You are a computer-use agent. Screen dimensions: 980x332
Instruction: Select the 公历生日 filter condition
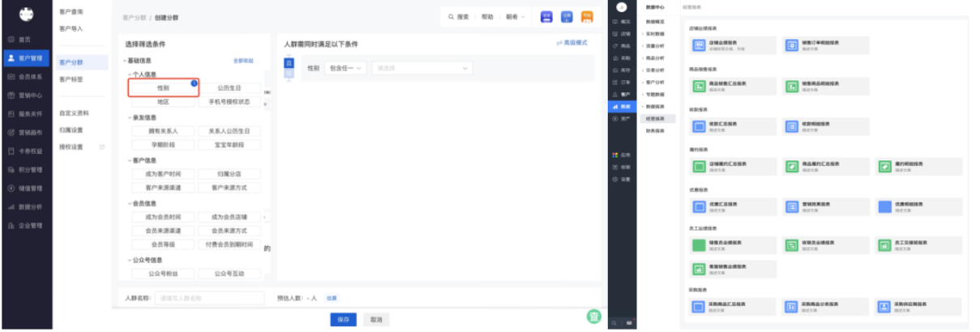coord(229,87)
